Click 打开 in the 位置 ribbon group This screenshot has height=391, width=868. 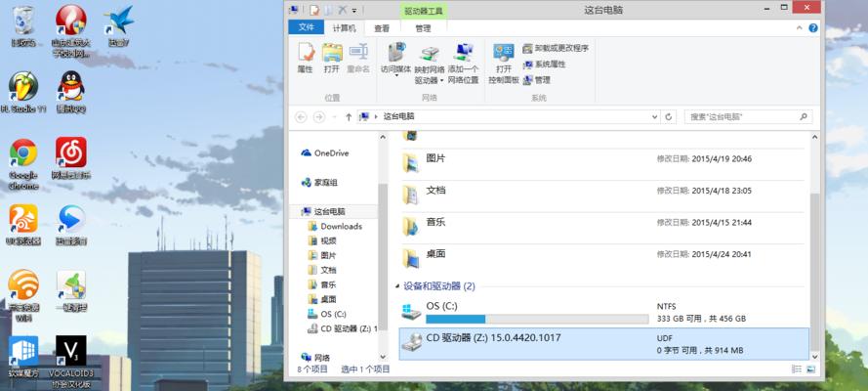332,58
